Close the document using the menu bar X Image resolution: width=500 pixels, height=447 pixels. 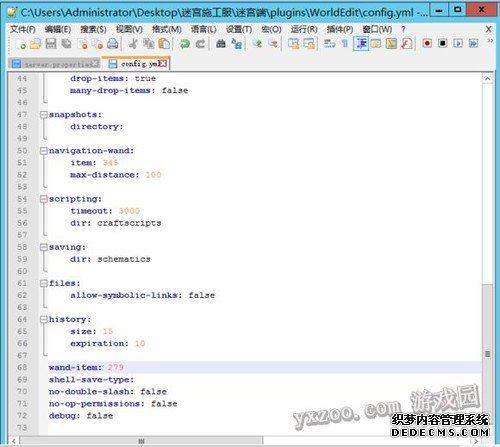[489, 29]
